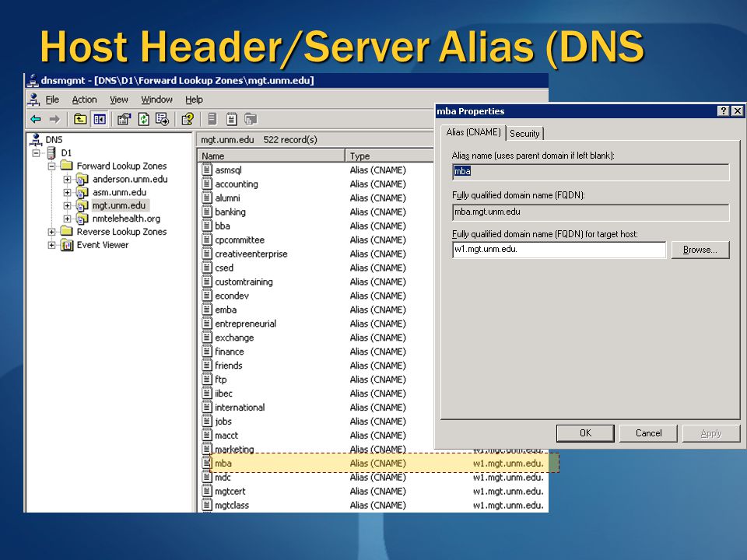The height and width of the screenshot is (560, 747).
Task: Open the Help menu
Action: (194, 100)
